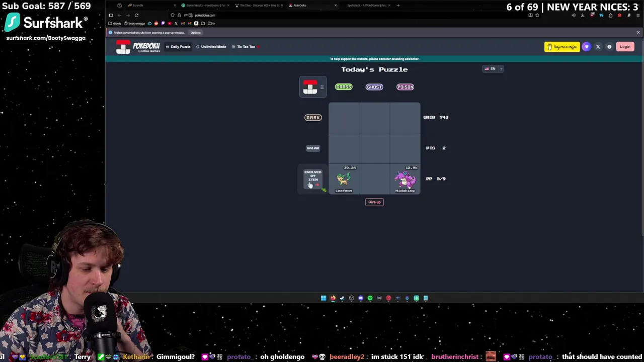
Task: Open the browser downloads icon
Action: click(583, 15)
